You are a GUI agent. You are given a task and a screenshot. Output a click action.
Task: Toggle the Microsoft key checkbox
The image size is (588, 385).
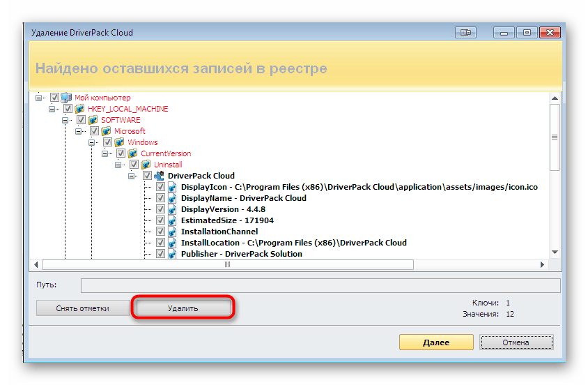point(94,131)
